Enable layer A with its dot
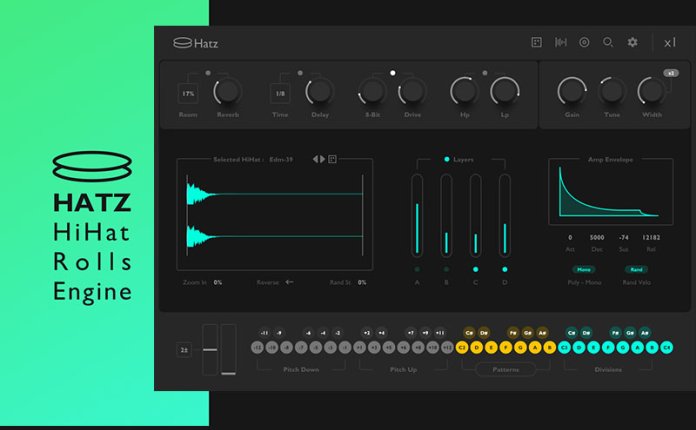This screenshot has height=430, width=696. click(x=417, y=269)
